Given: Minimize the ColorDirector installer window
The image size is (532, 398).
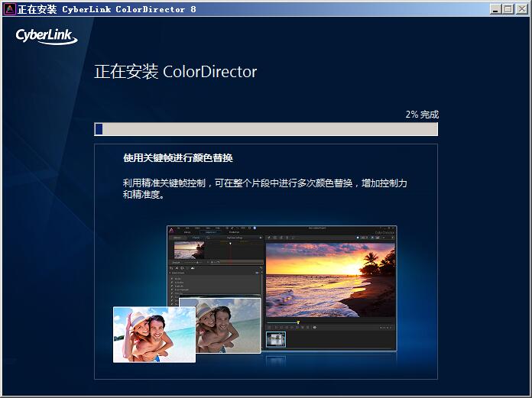Looking at the screenshot, I should click(x=496, y=9).
